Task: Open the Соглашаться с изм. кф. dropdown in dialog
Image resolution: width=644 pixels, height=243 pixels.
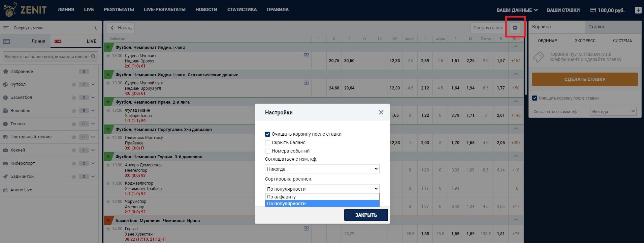Action: (322, 169)
